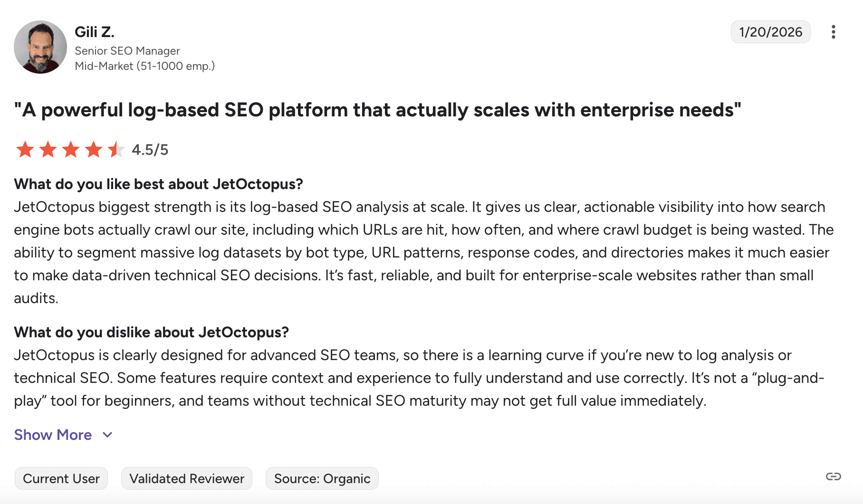
Task: Click reviewer name Gili Z.
Action: [x=95, y=32]
